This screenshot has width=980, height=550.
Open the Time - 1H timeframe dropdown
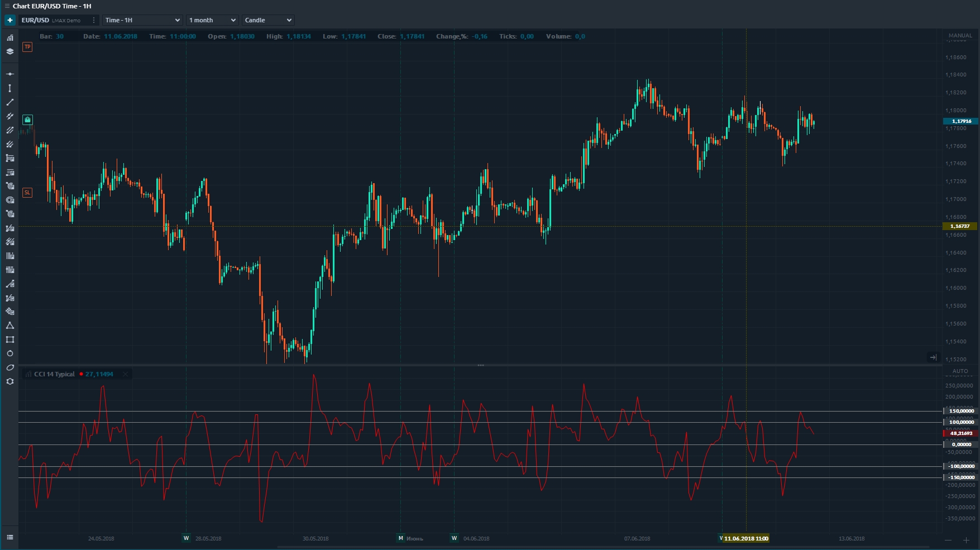(x=142, y=20)
